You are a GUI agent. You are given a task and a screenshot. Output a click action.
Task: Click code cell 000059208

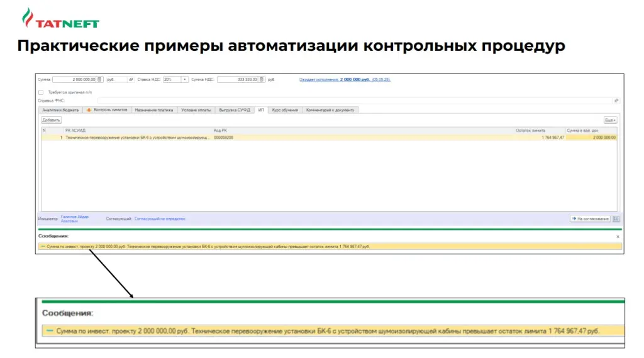pyautogui.click(x=223, y=138)
